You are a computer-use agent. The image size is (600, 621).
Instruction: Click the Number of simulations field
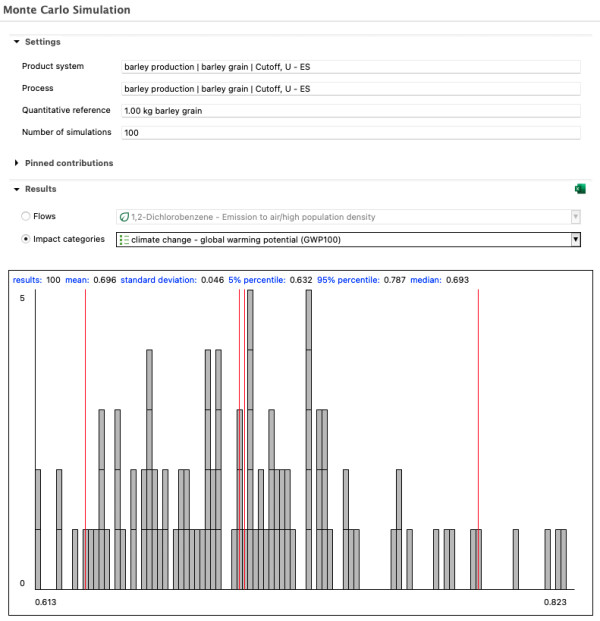[x=351, y=133]
